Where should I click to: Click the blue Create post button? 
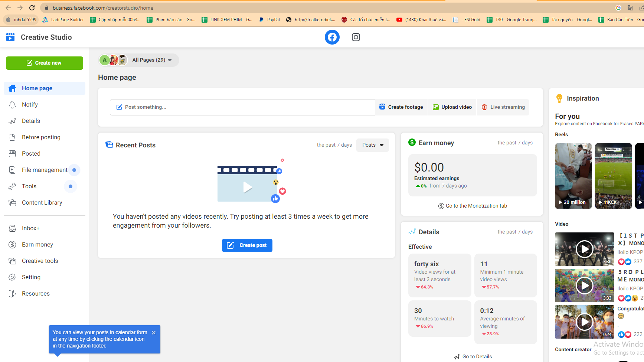pyautogui.click(x=247, y=245)
